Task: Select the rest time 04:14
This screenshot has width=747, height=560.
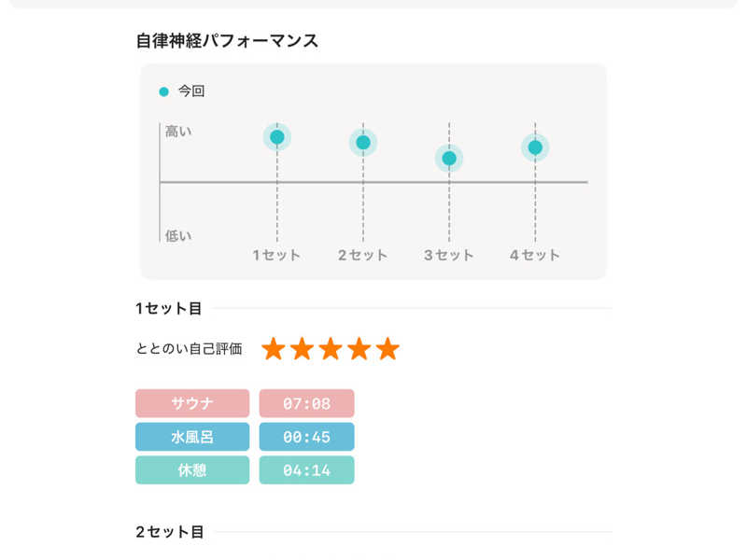Action: 306,470
